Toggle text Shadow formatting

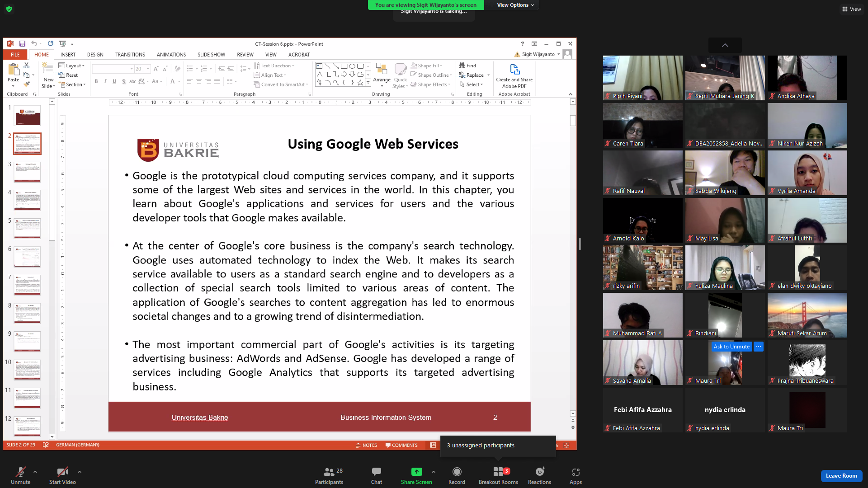[123, 81]
